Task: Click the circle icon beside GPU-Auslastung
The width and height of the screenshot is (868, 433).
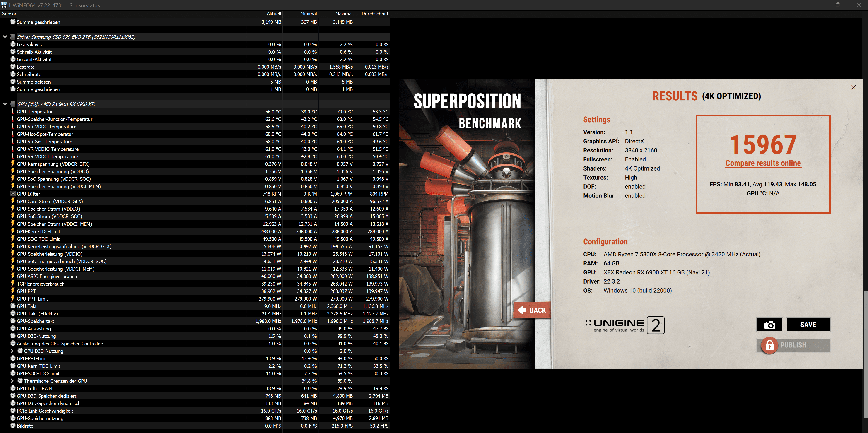Action: 13,329
